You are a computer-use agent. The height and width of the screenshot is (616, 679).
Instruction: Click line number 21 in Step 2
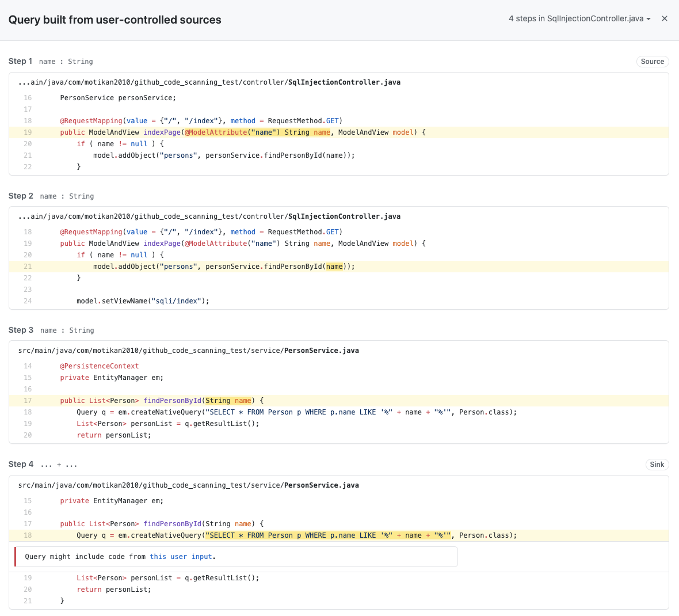point(28,267)
